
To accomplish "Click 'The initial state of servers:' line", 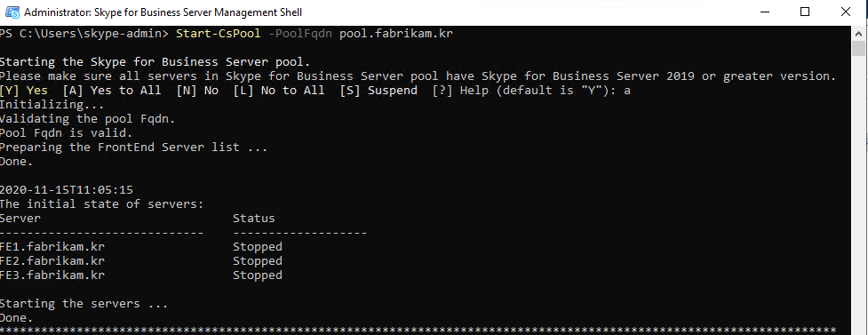I will [102, 203].
